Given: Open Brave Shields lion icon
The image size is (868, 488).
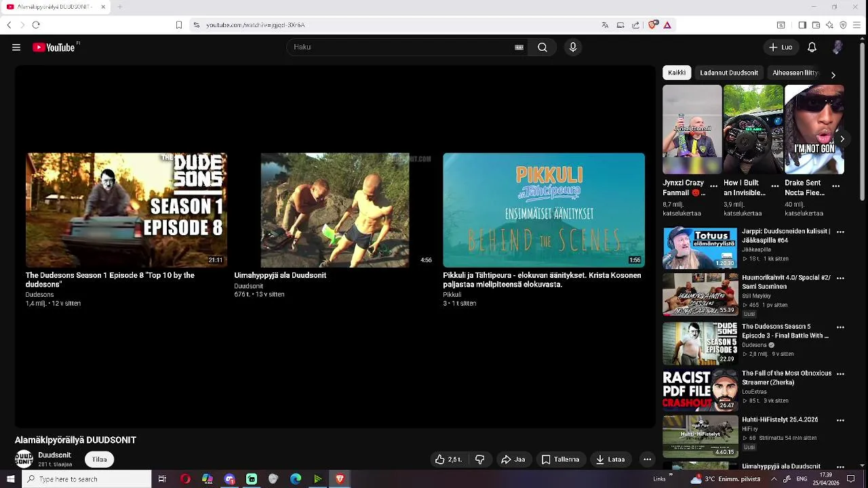Looking at the screenshot, I should [652, 25].
